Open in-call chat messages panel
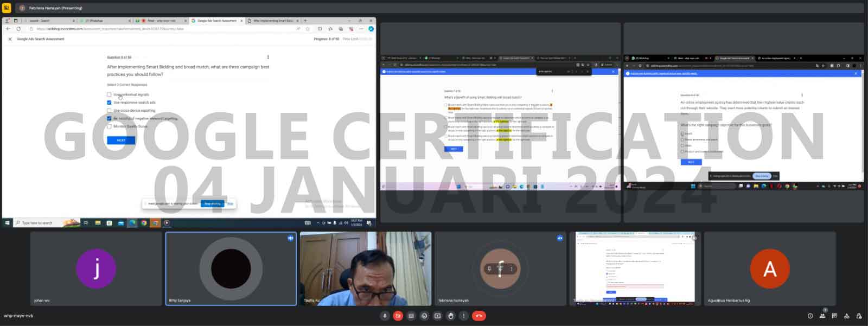868x326 pixels. [x=834, y=316]
